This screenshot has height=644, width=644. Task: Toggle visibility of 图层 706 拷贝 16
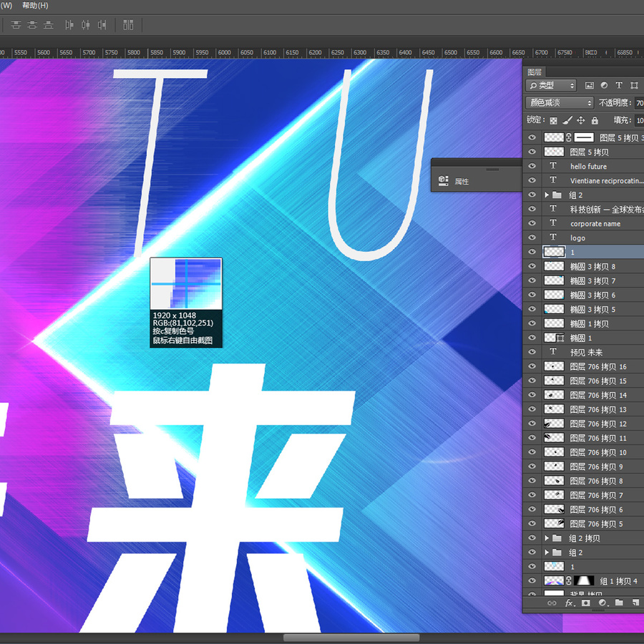click(532, 366)
